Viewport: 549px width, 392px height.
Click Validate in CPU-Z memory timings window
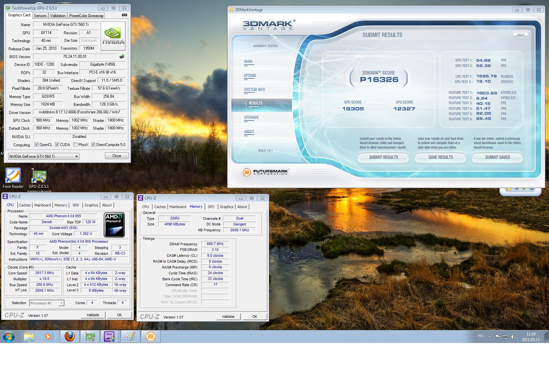pyautogui.click(x=228, y=317)
